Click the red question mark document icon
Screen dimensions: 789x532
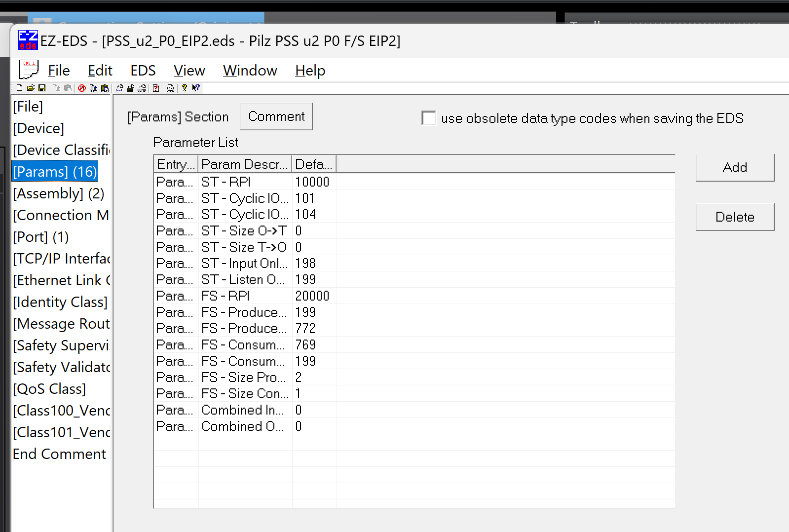click(156, 88)
